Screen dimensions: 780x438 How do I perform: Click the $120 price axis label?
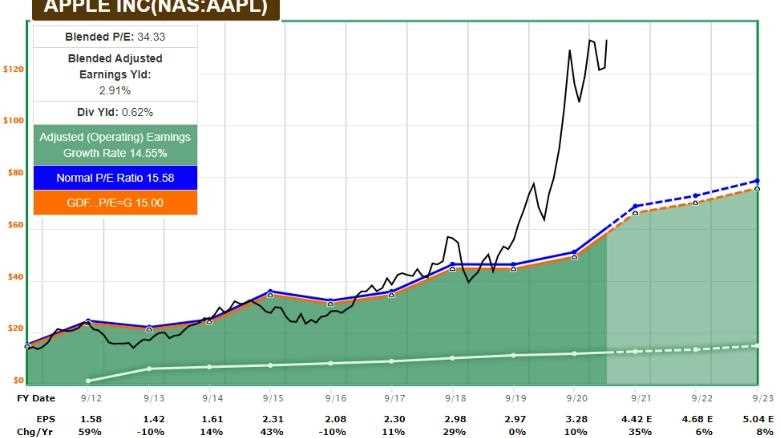click(13, 69)
